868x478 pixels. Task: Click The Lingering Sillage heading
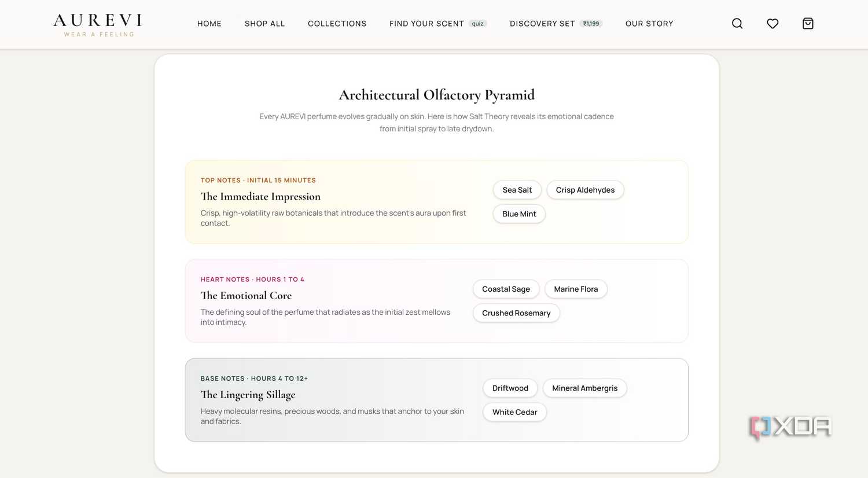[x=248, y=395]
